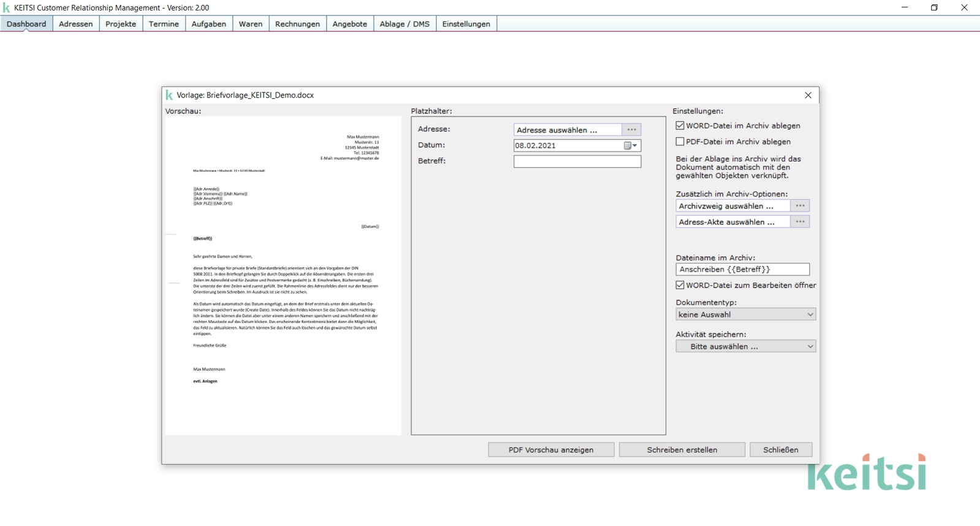Click the Adress-Akte auswählen field

pos(733,222)
